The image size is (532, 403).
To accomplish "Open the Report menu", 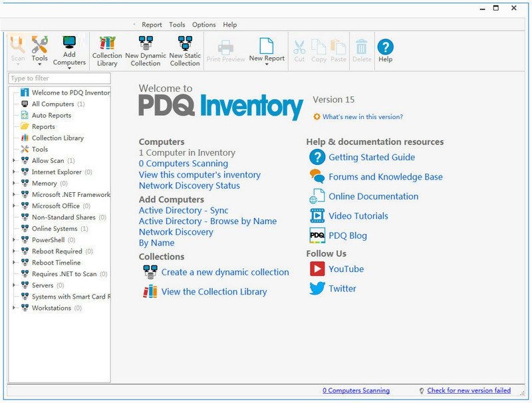I will pyautogui.click(x=152, y=25).
